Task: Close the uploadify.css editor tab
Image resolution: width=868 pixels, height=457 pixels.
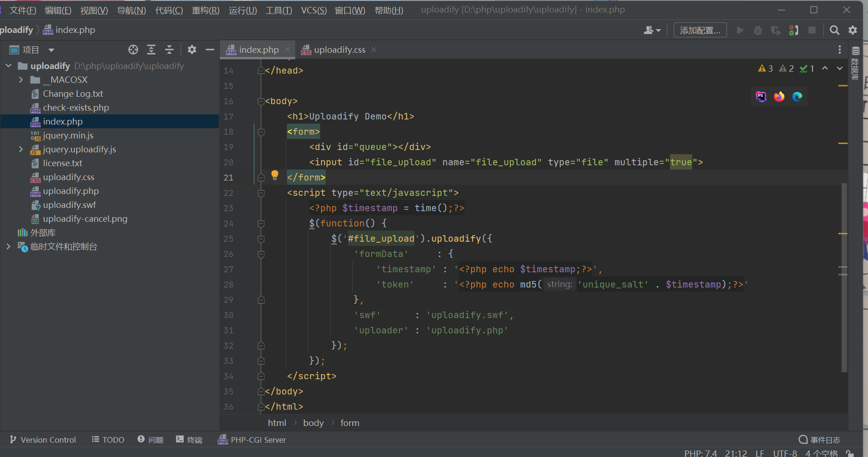Action: click(374, 50)
